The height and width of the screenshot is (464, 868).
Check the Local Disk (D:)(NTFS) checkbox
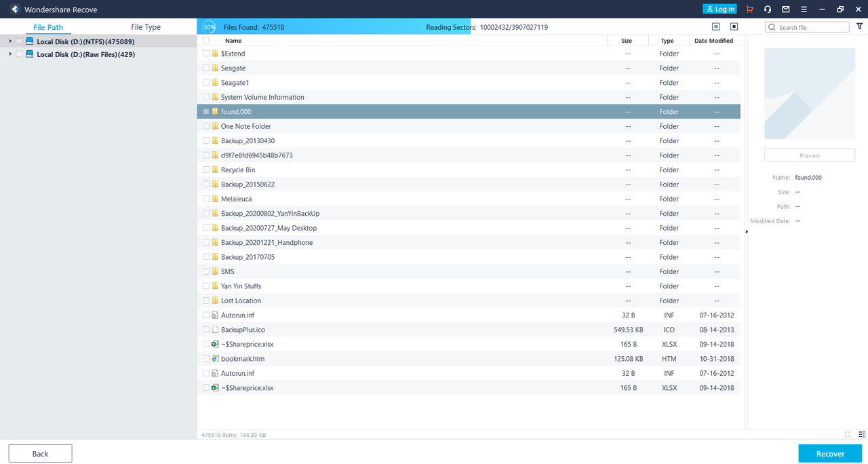pyautogui.click(x=19, y=41)
